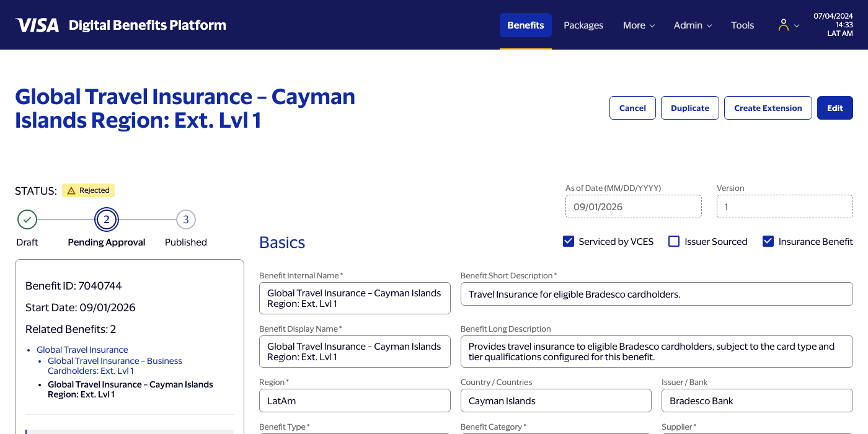The height and width of the screenshot is (434, 868).
Task: Click the Start Date: 09/01/2026 text
Action: tap(81, 308)
